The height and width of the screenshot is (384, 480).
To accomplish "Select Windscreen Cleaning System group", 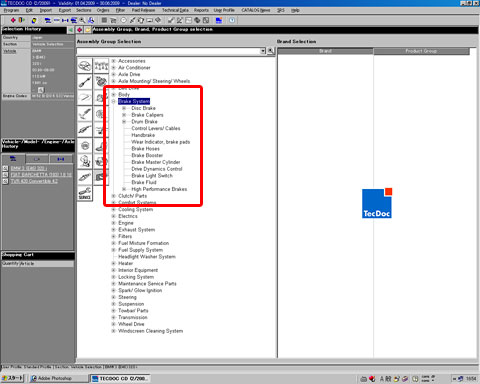I will click(x=151, y=331).
